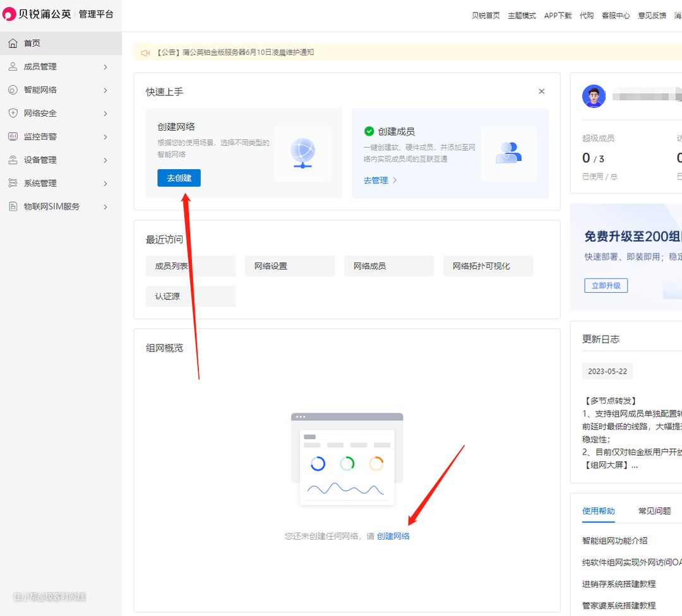Close the 快速上手 panel
The image size is (682, 616).
541,92
